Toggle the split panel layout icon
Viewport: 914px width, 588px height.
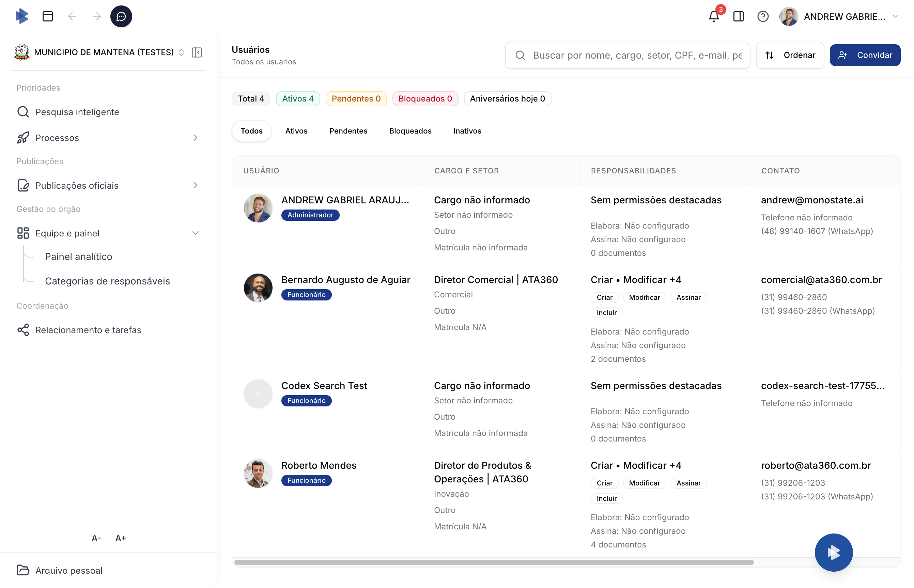tap(738, 16)
